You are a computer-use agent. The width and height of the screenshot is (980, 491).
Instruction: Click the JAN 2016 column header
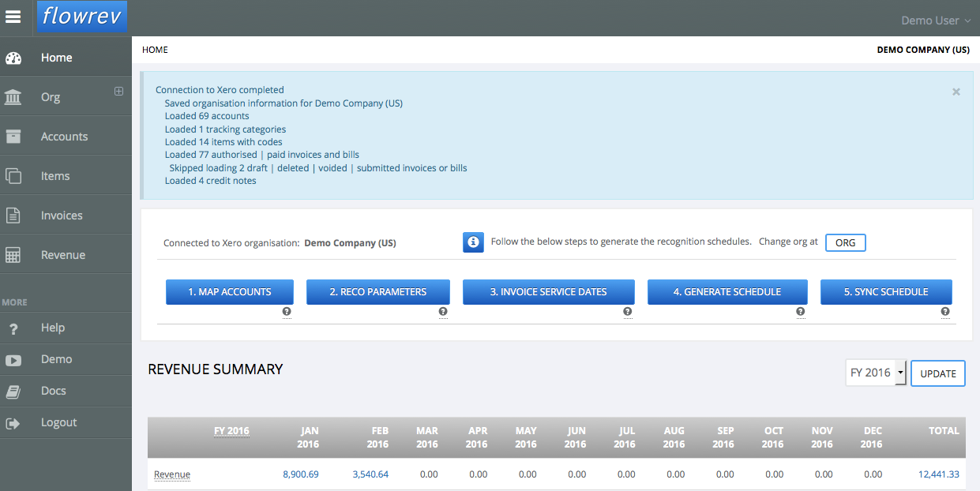[x=308, y=437]
